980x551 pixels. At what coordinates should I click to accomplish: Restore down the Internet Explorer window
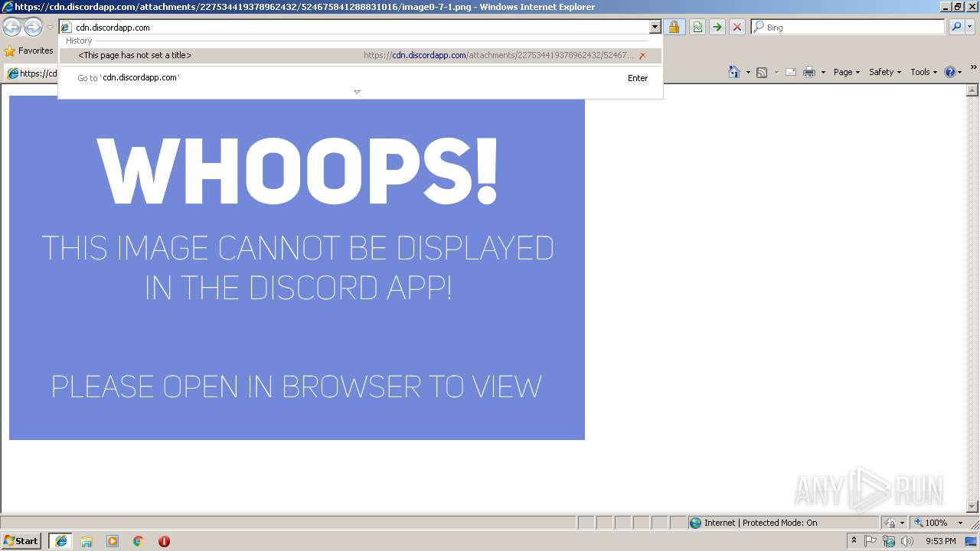[958, 7]
